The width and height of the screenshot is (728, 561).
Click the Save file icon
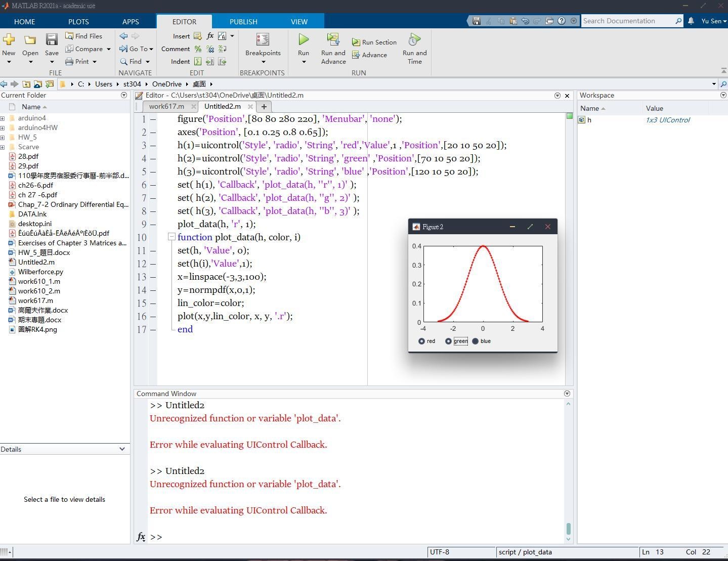pos(52,40)
